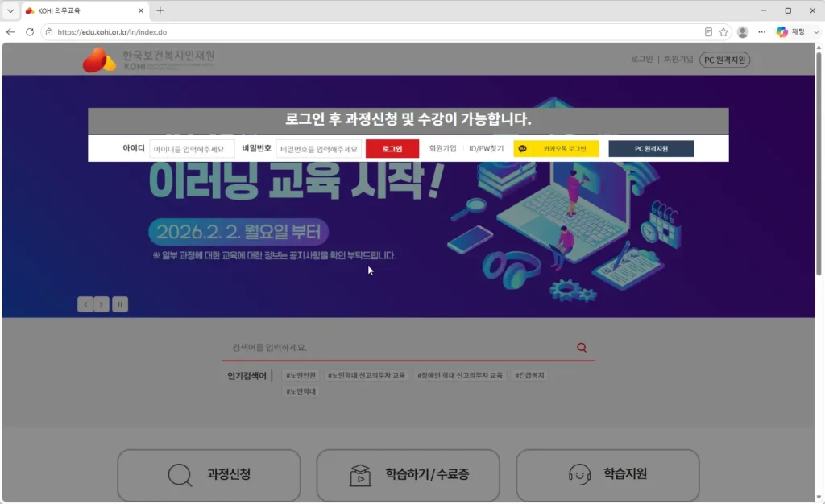
Task: Show the previous banner slide
Action: [85, 304]
